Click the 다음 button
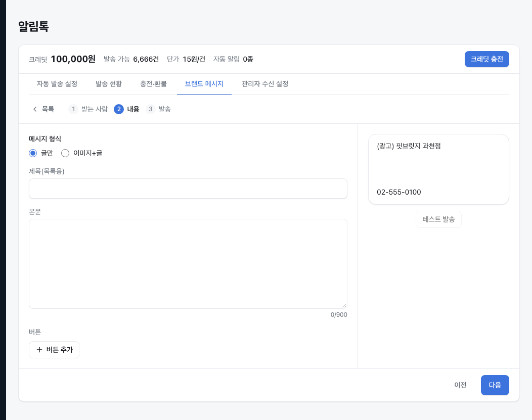 tap(495, 385)
